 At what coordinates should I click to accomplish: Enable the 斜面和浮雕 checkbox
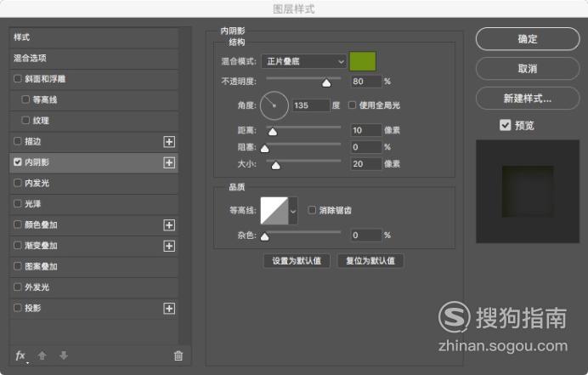[17, 79]
